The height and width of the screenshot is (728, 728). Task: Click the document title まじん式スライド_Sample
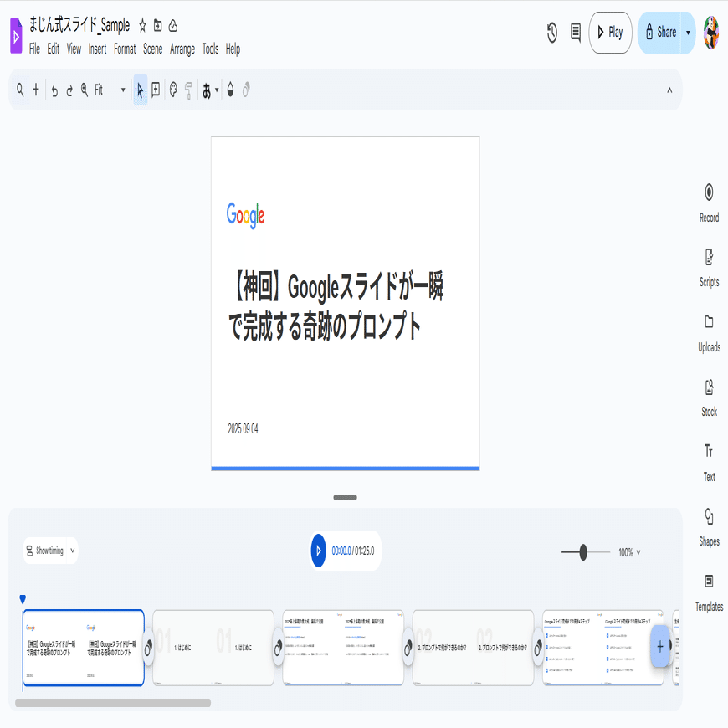click(x=79, y=25)
